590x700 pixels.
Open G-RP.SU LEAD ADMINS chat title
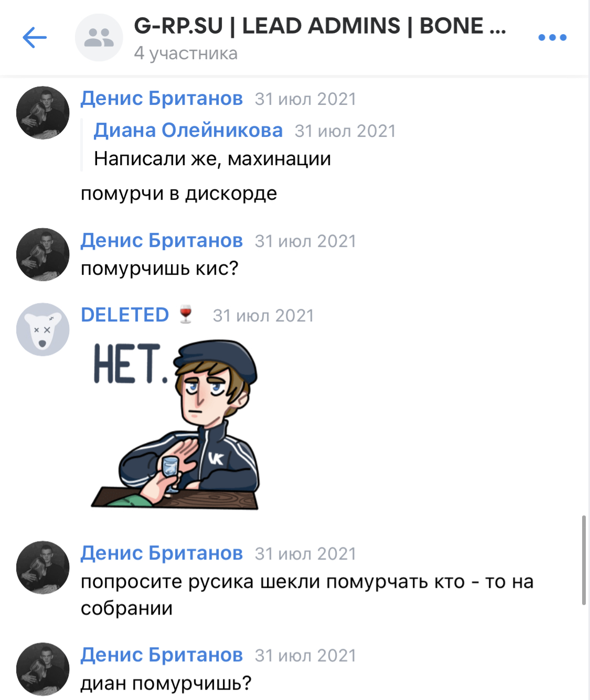tap(320, 26)
